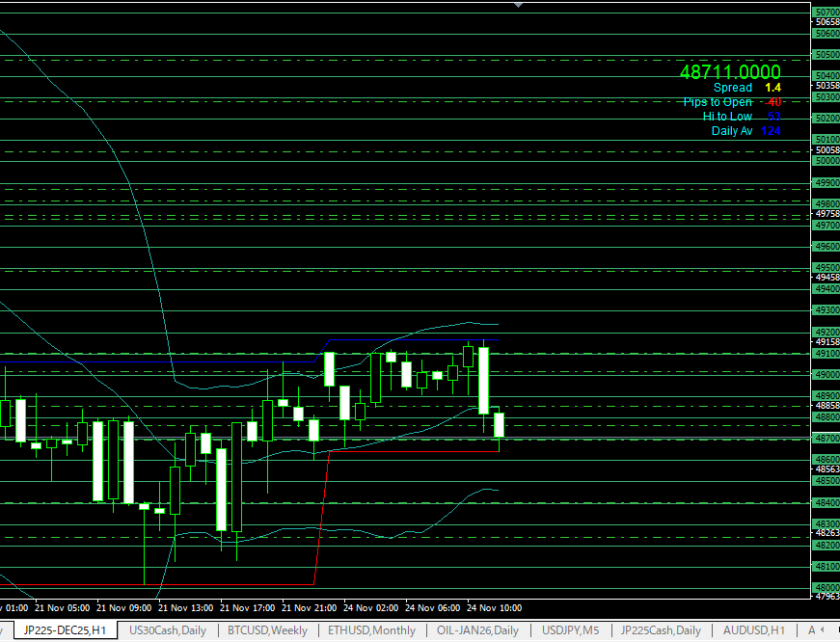
Task: Click the Spread indicator label
Action: 732,88
